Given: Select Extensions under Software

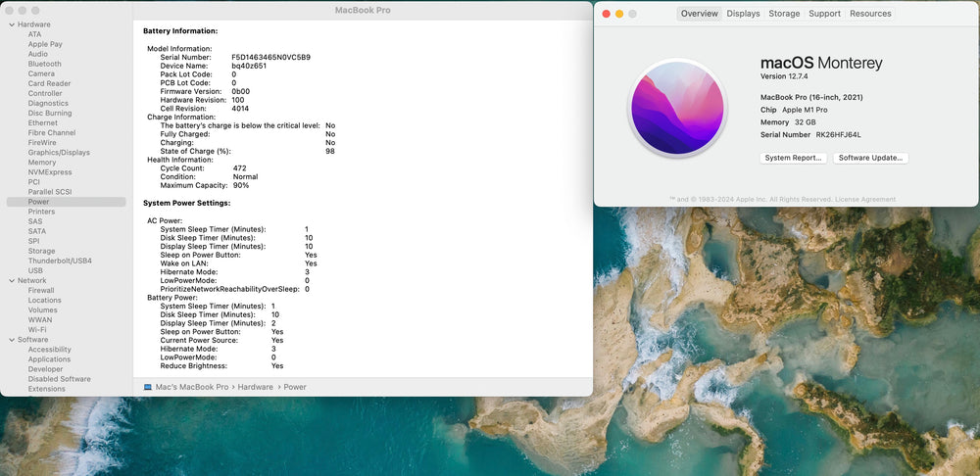Looking at the screenshot, I should [x=46, y=389].
